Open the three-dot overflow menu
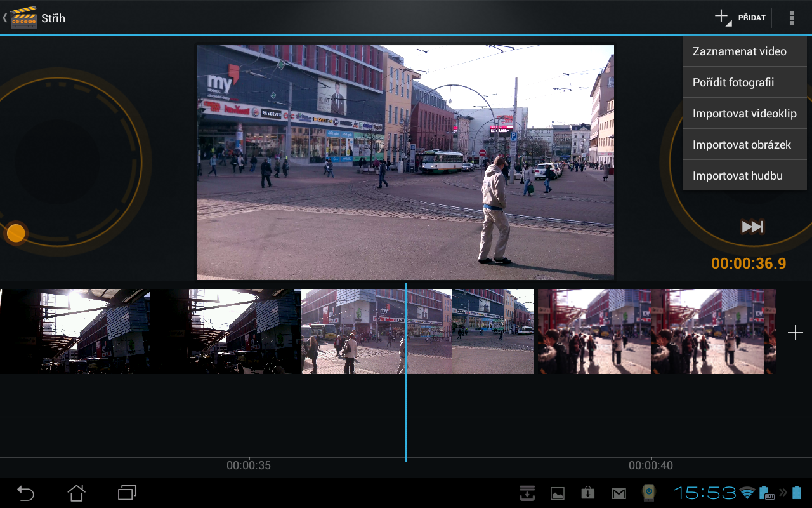 (791, 18)
